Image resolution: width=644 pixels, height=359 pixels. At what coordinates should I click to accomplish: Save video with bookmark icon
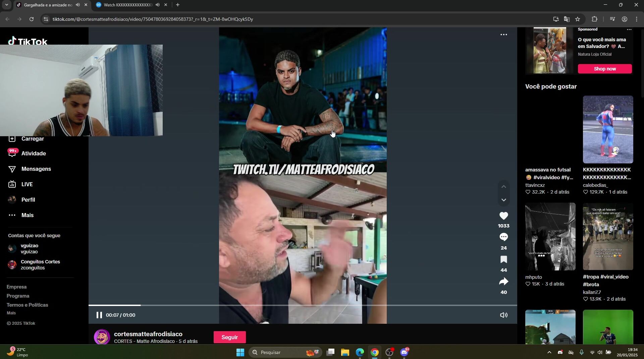click(x=504, y=259)
